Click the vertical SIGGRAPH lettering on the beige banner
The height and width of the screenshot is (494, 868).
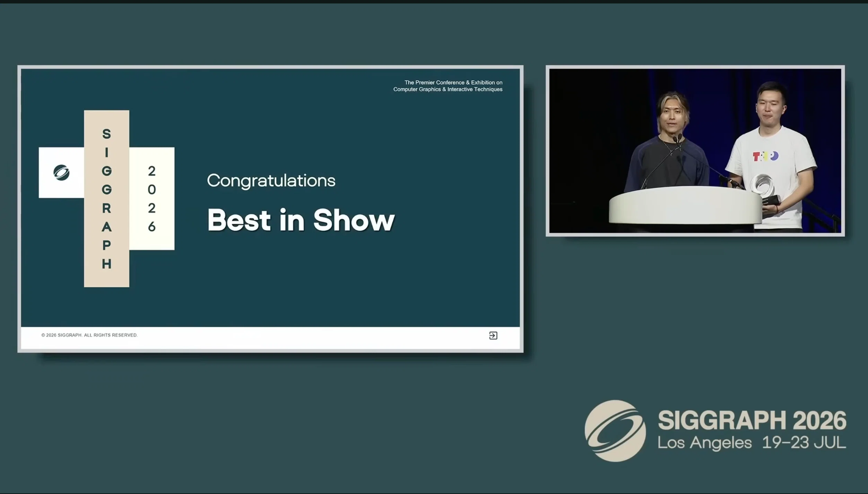point(107,199)
